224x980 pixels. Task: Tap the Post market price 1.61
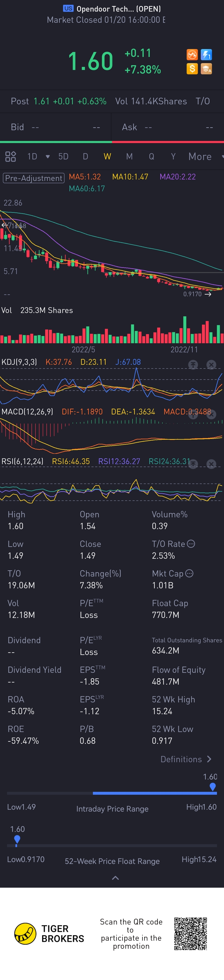(x=41, y=101)
